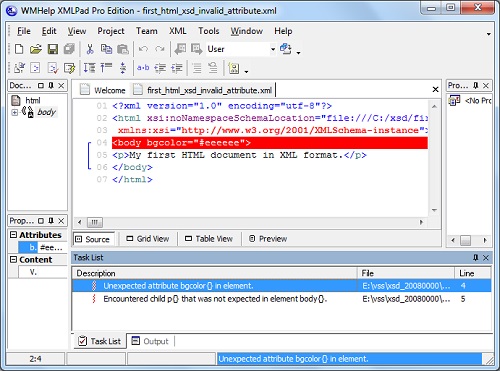
Task: Open the menu bar overflow arrow
Action: [x=489, y=34]
